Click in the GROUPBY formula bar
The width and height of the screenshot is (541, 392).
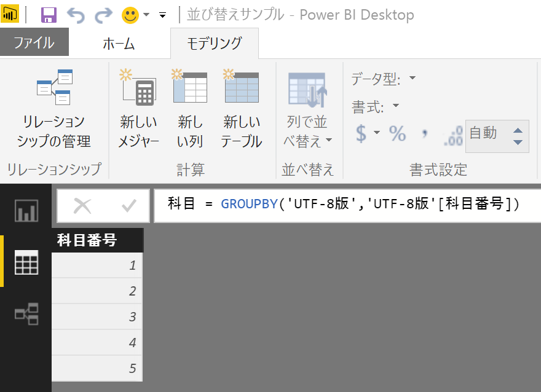coord(347,205)
